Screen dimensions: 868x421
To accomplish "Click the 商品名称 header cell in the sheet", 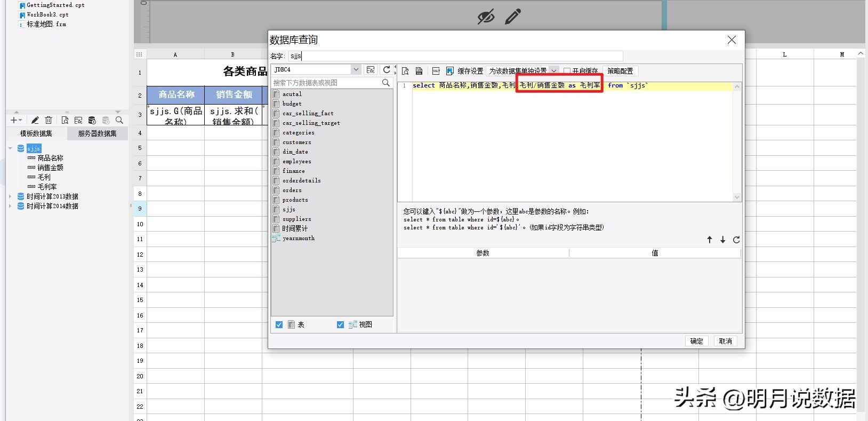I will pos(176,94).
